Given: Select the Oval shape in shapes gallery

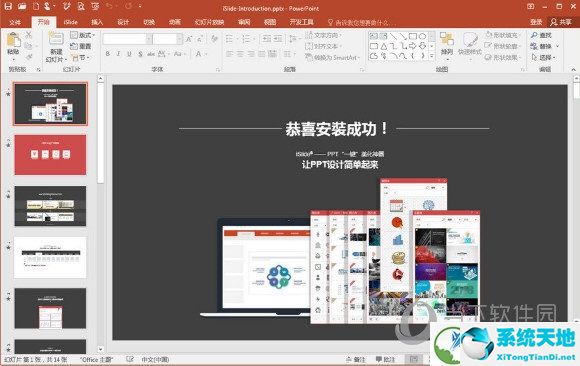Looking at the screenshot, I should coord(423,36).
